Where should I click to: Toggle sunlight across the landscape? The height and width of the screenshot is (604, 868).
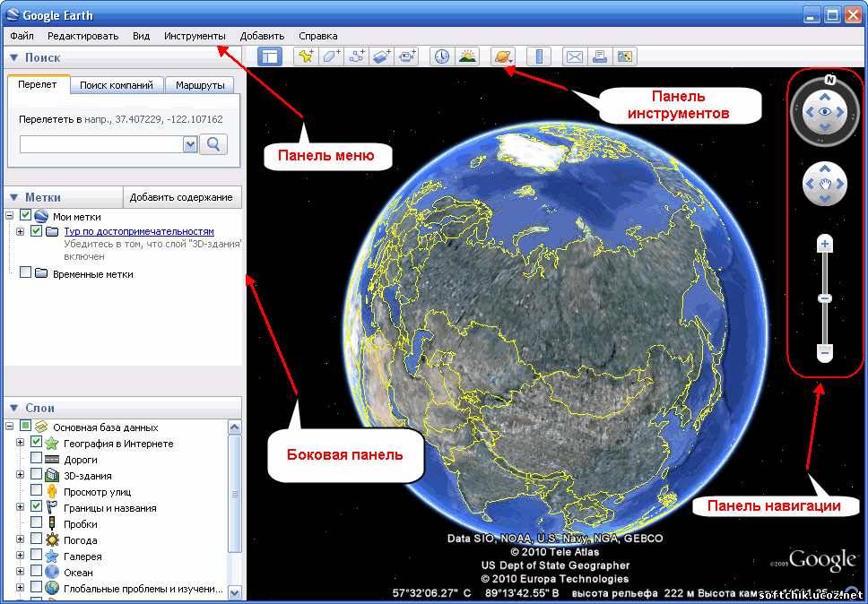[x=467, y=56]
